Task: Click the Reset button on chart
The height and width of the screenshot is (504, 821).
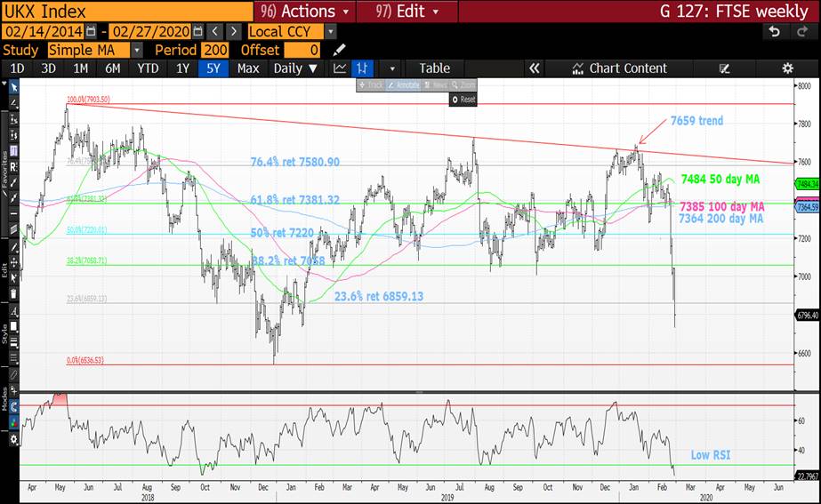Action: coord(463,99)
